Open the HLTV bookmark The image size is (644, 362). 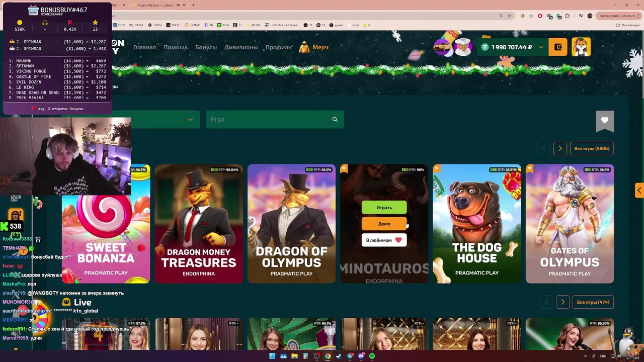click(x=119, y=25)
